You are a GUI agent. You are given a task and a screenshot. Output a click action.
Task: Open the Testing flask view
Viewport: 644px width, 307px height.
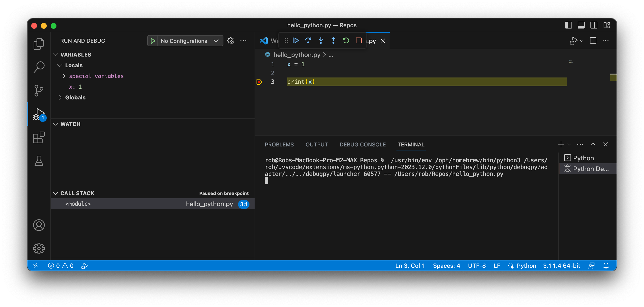point(39,161)
